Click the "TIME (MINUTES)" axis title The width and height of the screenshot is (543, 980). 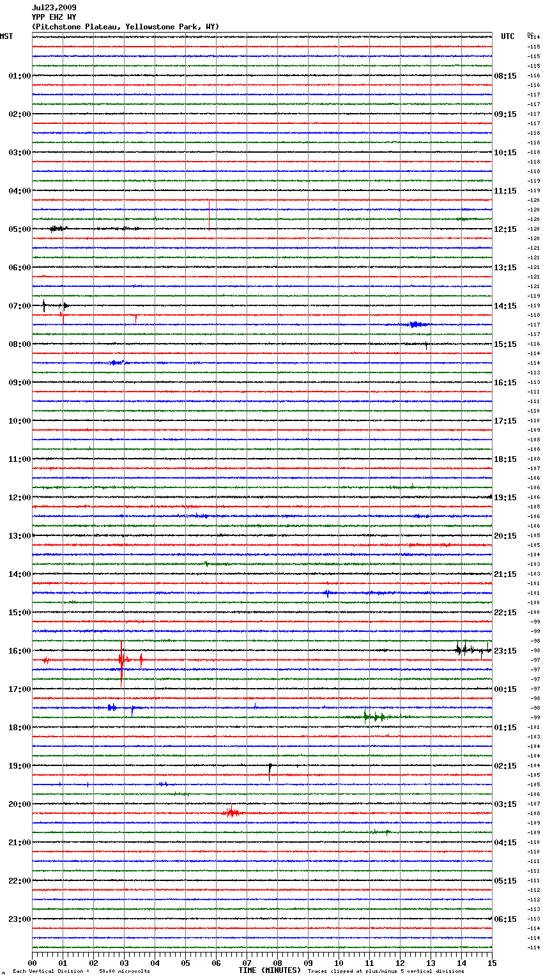click(270, 970)
